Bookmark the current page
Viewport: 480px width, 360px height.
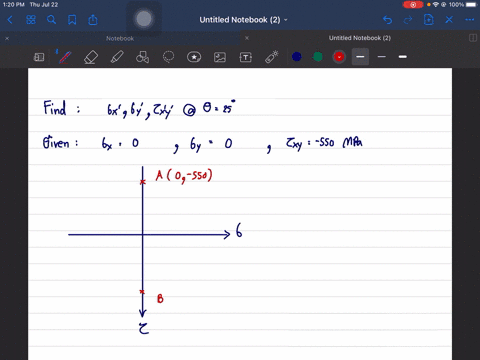[72, 20]
